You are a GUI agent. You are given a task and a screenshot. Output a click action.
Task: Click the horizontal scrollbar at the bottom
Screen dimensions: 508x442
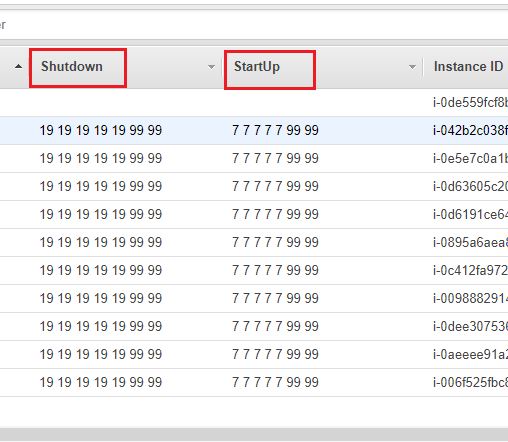click(x=254, y=434)
